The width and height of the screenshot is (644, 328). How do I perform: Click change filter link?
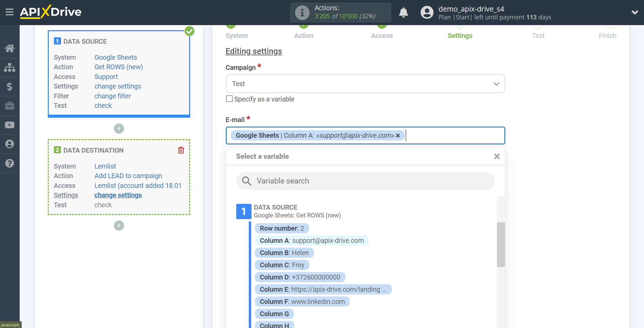coord(113,96)
